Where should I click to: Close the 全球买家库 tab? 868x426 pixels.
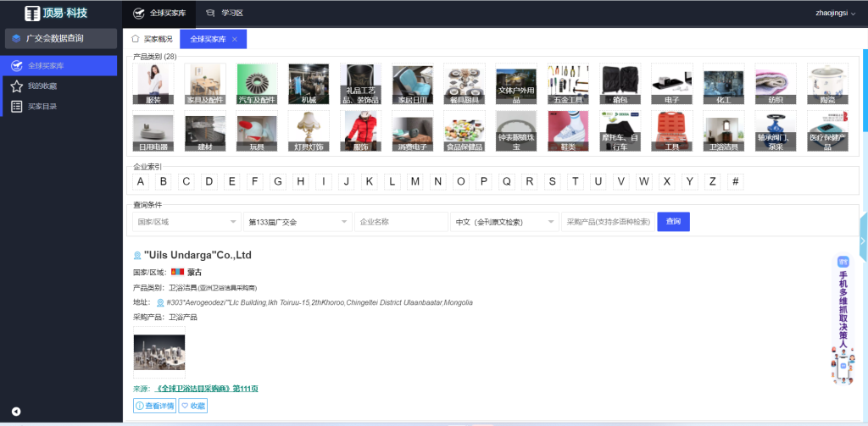click(234, 39)
